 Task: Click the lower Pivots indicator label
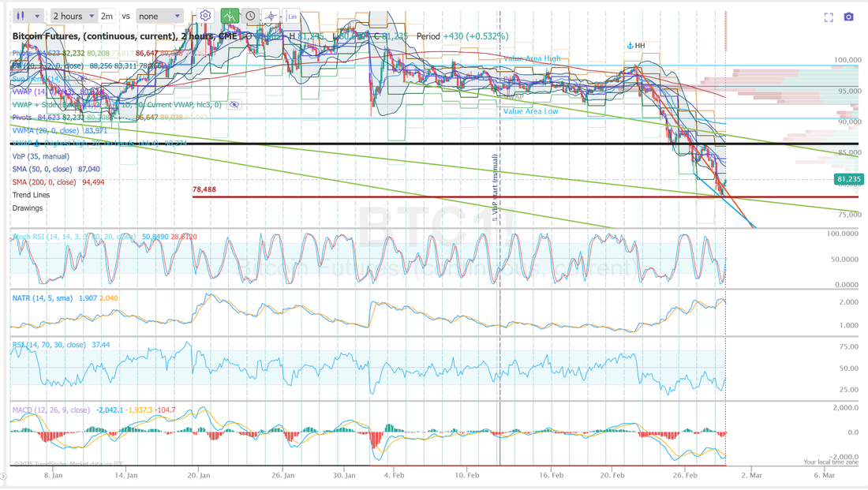click(x=22, y=118)
